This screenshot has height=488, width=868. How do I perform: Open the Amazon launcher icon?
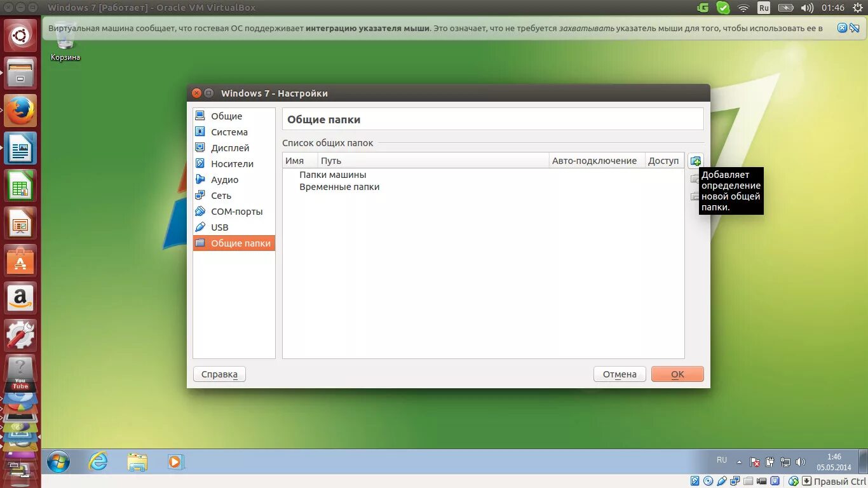coord(21,298)
